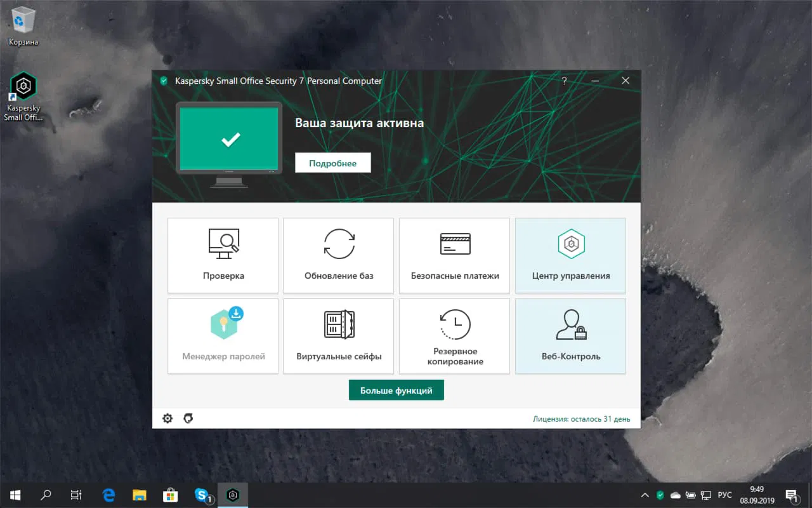The height and width of the screenshot is (508, 812).
Task: Open the news feed icon beside settings
Action: tap(188, 418)
